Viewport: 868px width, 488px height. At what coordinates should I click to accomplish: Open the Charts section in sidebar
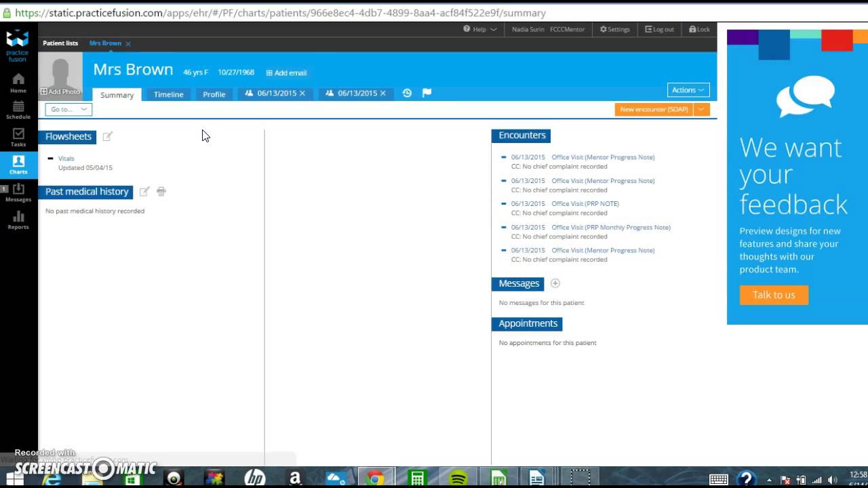(18, 165)
